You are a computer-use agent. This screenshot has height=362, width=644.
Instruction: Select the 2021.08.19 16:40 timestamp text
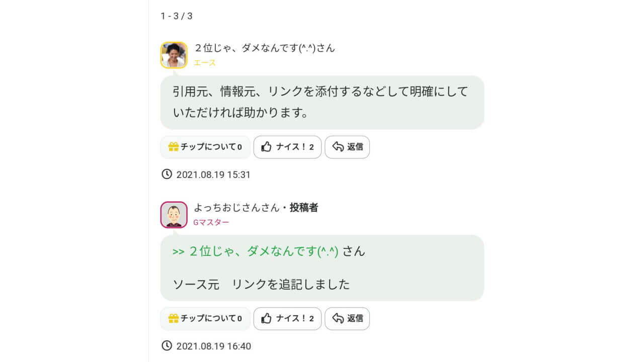(213, 346)
